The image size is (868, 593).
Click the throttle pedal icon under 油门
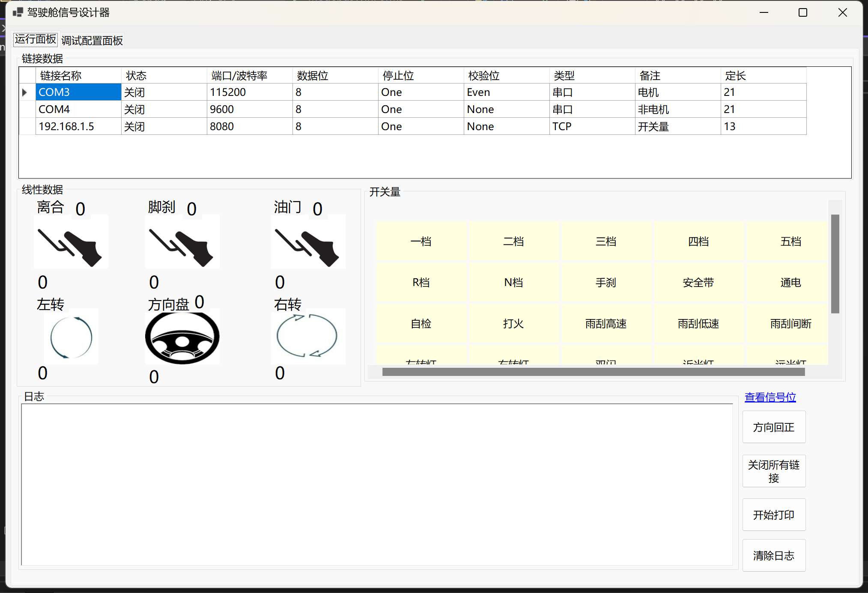point(308,242)
